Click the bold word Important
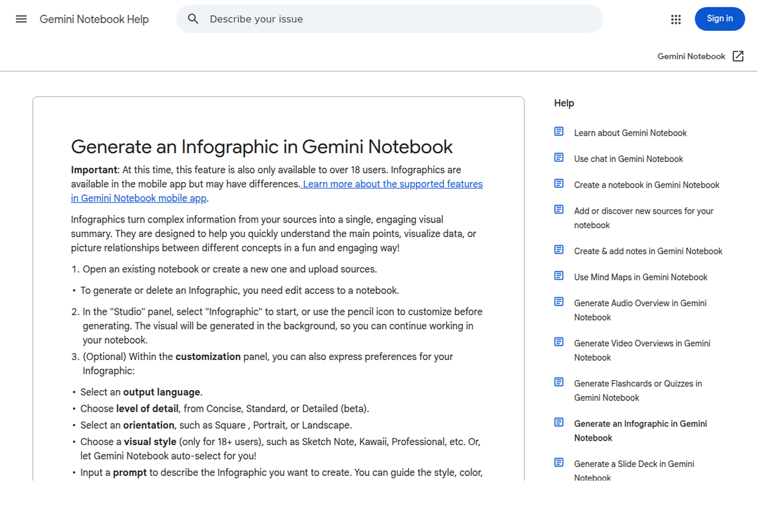This screenshot has height=532, width=757. coord(94,170)
